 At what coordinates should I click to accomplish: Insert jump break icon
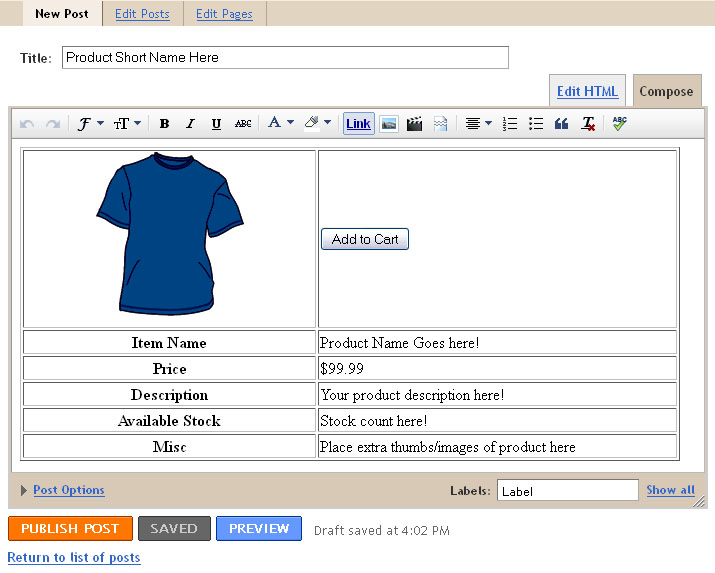440,124
